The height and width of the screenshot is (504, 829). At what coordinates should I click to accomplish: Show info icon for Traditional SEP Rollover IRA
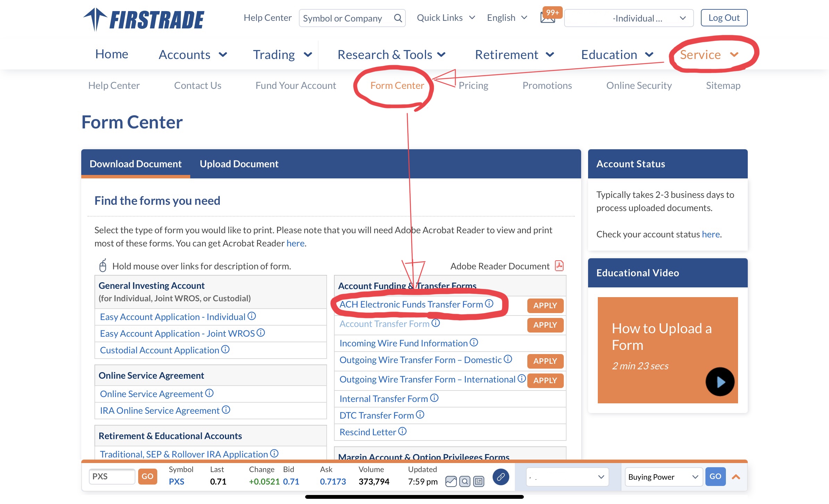coord(274,453)
